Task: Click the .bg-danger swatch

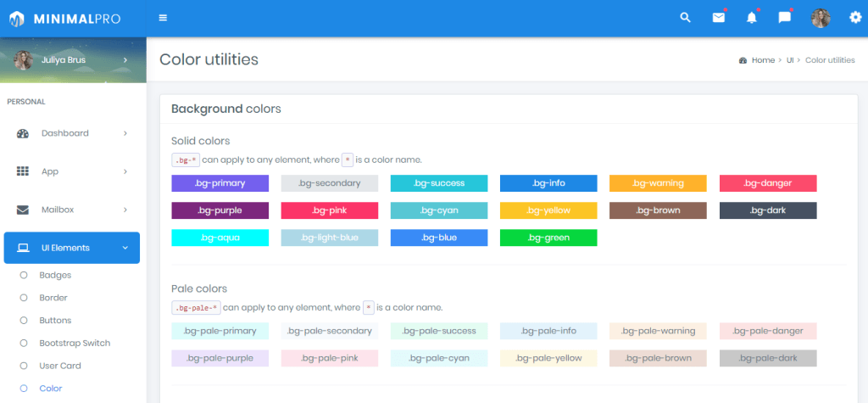Action: 768,183
